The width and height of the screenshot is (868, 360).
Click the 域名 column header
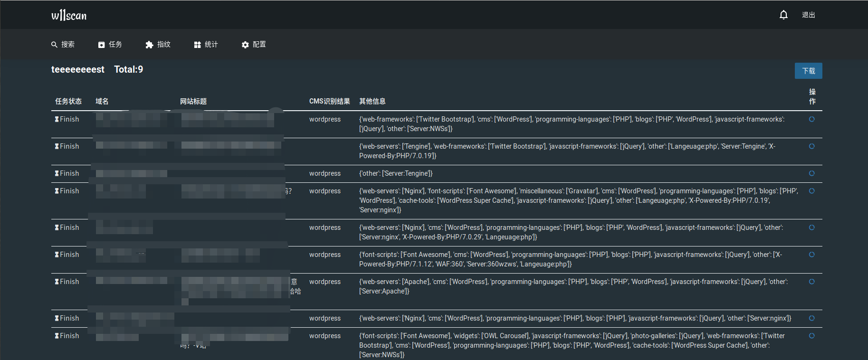pos(102,101)
